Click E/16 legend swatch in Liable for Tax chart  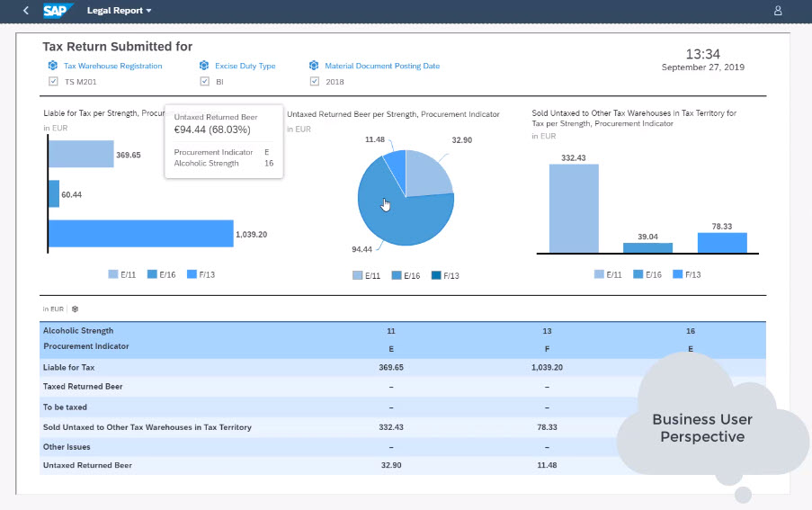click(x=152, y=274)
